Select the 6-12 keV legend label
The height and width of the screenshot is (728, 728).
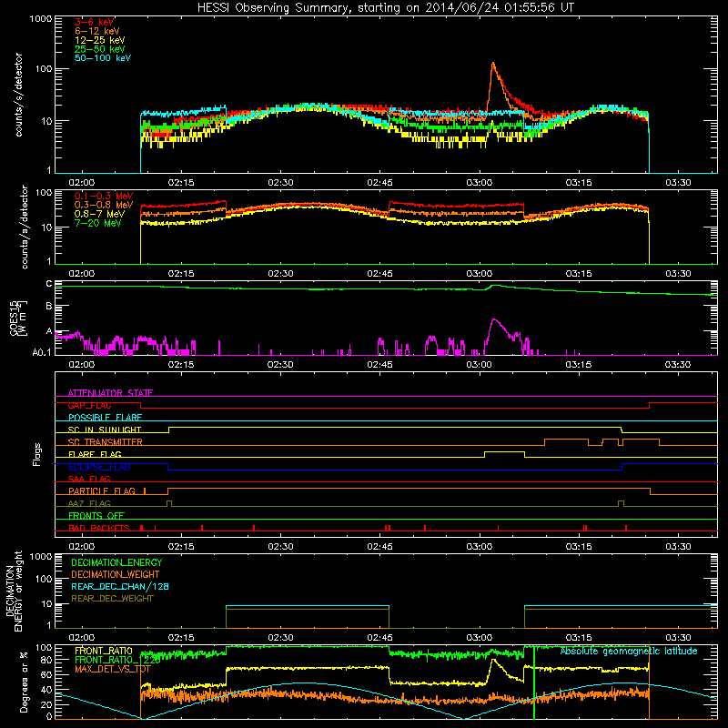[x=97, y=31]
